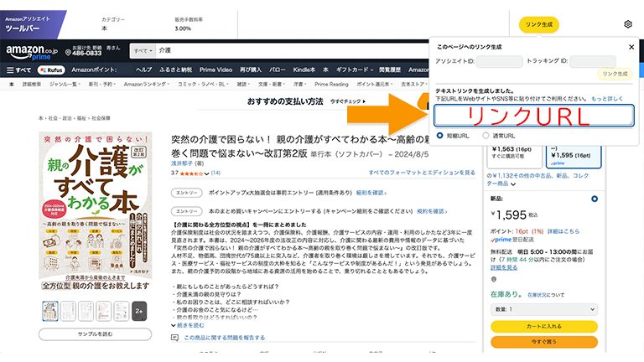Viewport: 644px width, 362px height.
Task: Open the 2+ more images thumbnail
Action: click(x=139, y=311)
